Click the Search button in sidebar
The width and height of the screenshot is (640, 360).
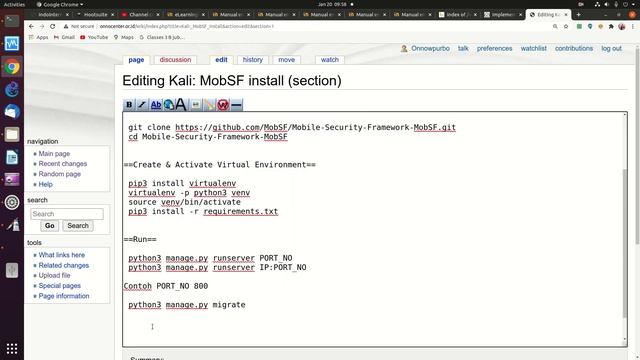[x=78, y=226]
